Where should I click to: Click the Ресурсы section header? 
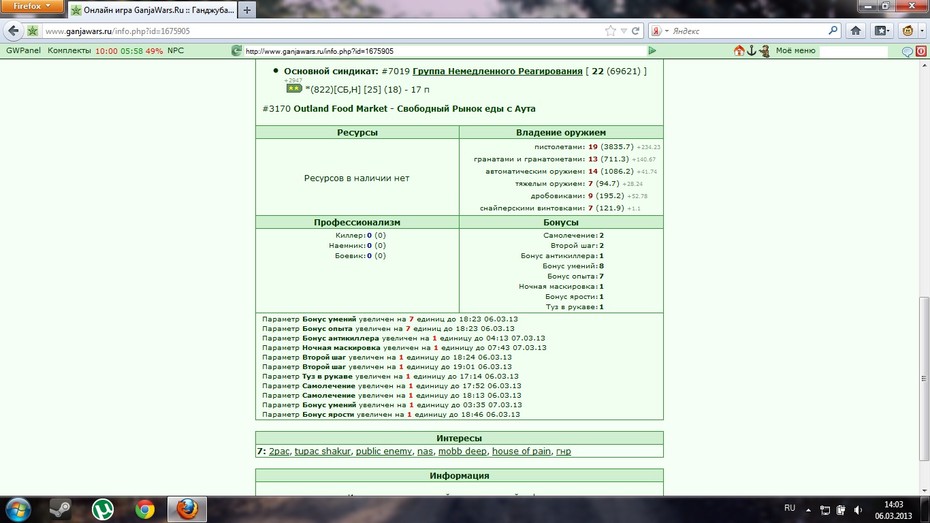pyautogui.click(x=357, y=132)
